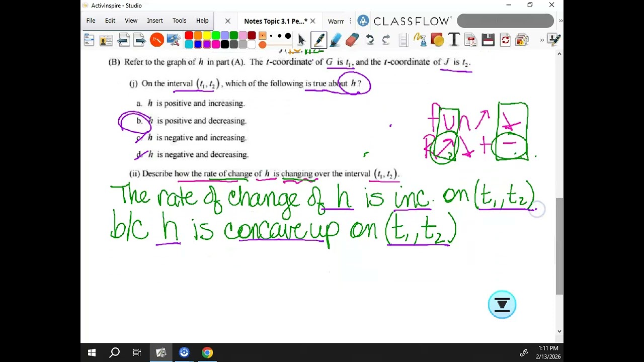Pick the blue color swatch
Image resolution: width=644 pixels, height=362 pixels.
198,45
